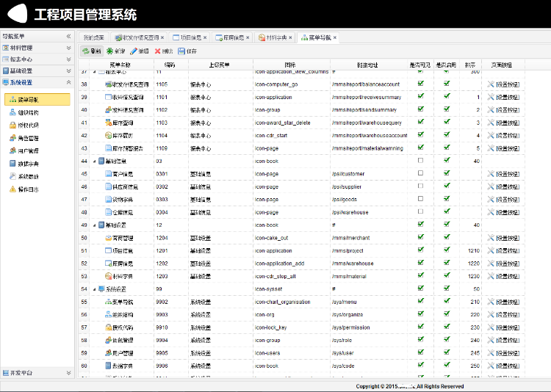
Task: Select cell icon-award_star_delete
Action: [292, 123]
